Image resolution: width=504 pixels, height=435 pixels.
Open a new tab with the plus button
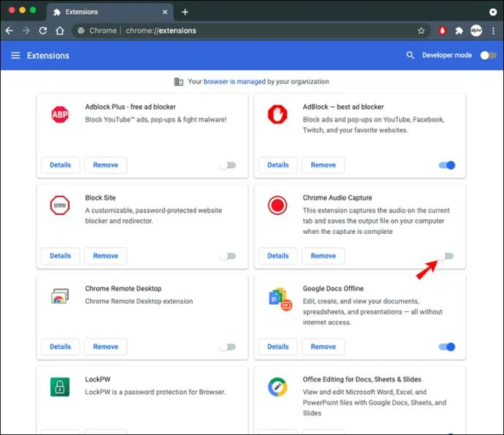click(x=185, y=12)
